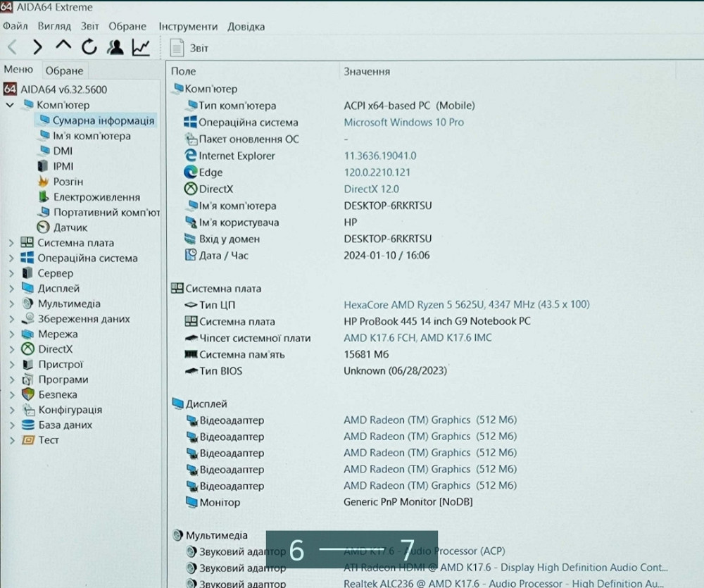
Task: Open the Microsoft Windows 10 Pro link
Action: [403, 122]
